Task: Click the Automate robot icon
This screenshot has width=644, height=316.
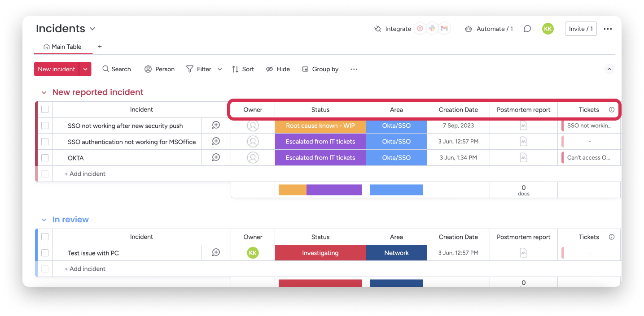Action: [469, 29]
